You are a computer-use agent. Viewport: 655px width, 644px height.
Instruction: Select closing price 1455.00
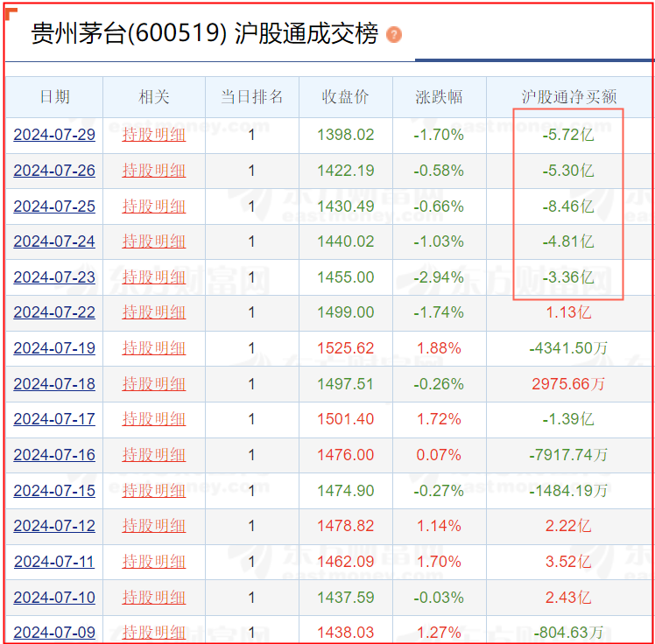pyautogui.click(x=346, y=277)
